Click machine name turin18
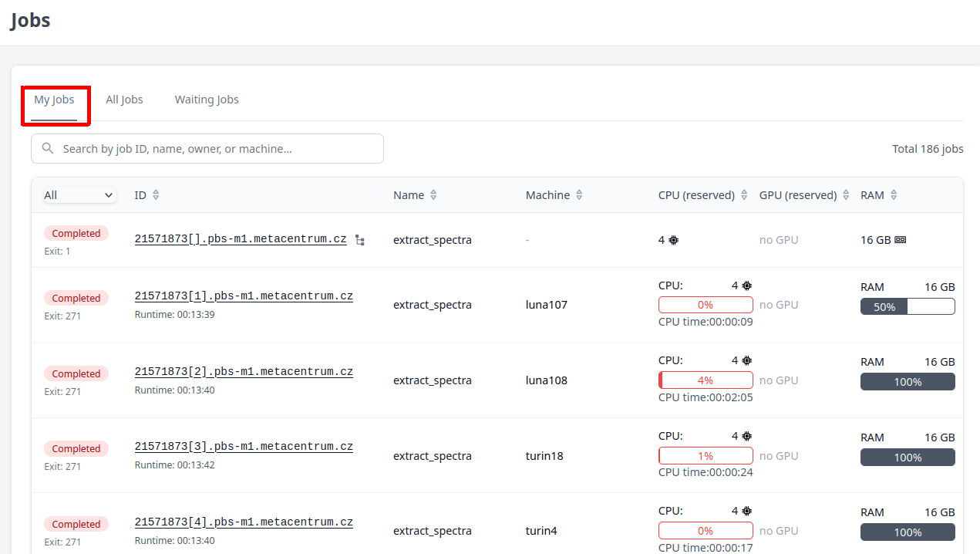980x554 pixels. point(544,456)
